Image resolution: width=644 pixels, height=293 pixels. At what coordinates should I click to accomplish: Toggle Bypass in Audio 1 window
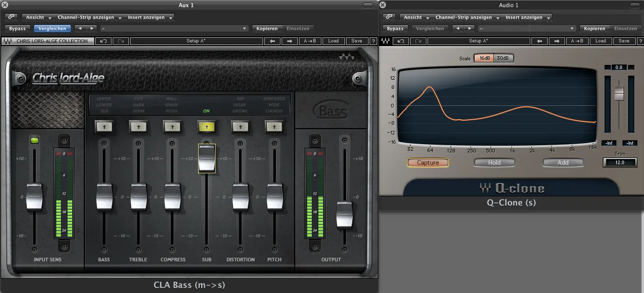pos(395,29)
